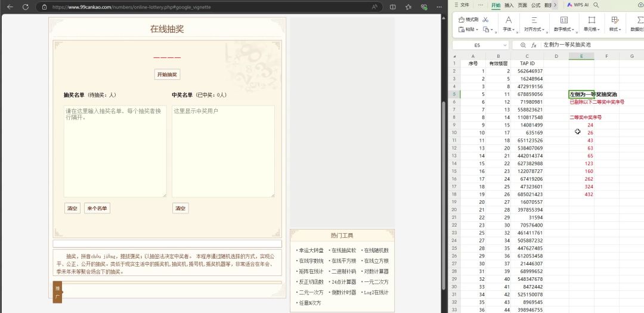644x313 pixels.
Task: Expand the 粘贴 paste dropdown
Action: [477, 29]
